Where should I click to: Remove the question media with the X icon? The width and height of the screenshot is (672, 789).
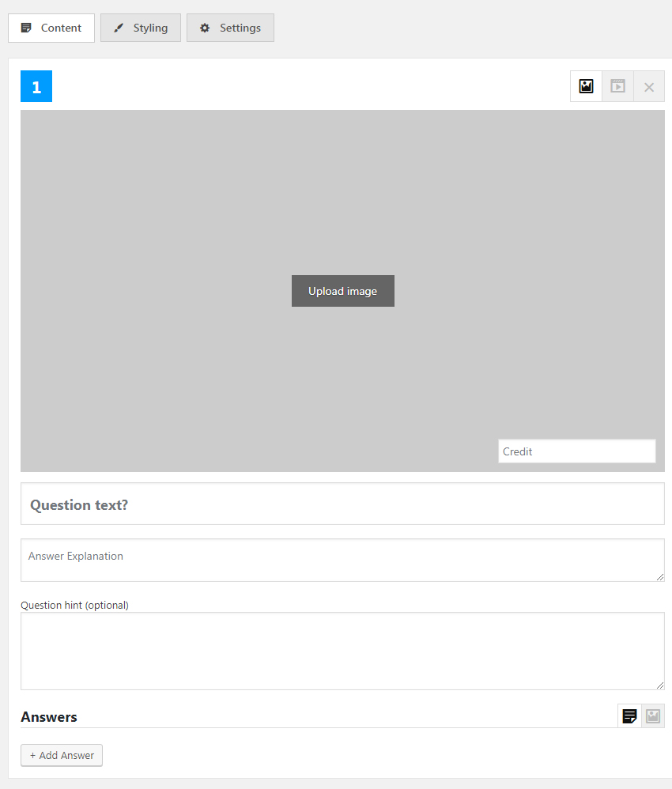pos(649,86)
